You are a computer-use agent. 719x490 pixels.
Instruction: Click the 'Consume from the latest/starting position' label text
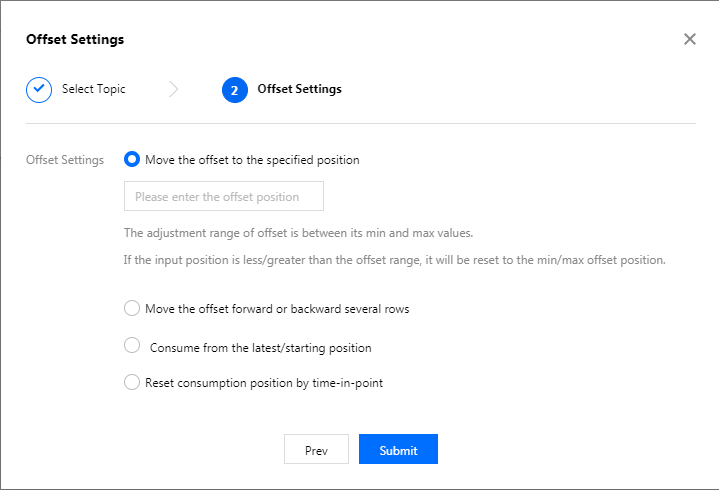260,348
